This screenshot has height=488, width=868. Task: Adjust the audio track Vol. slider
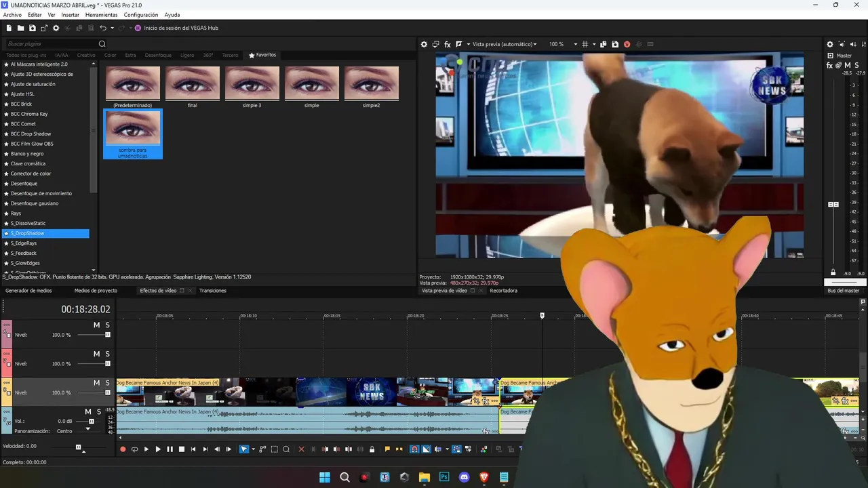(x=92, y=422)
